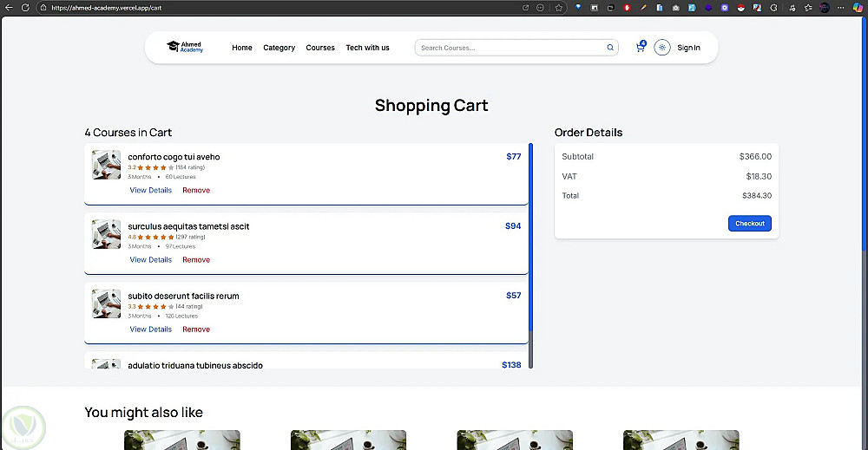Remove the conforto cogo tui aveho course
868x450 pixels.
coord(196,190)
